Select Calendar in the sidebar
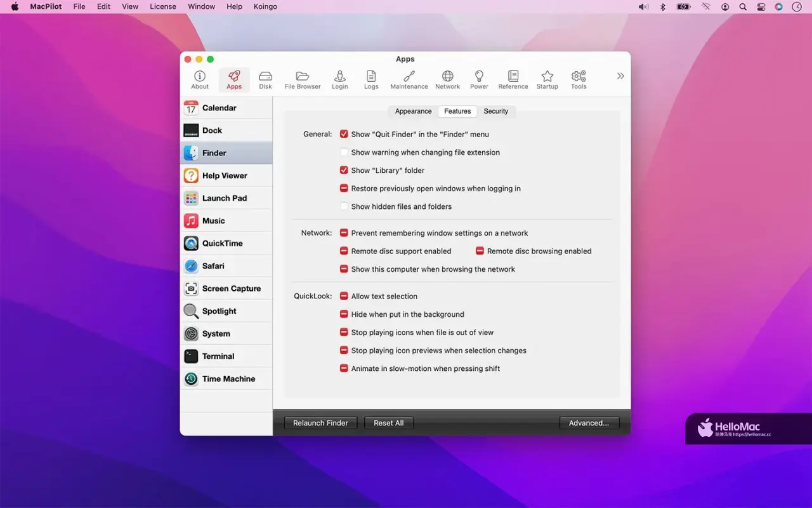Viewport: 812px width, 508px height. pos(226,108)
